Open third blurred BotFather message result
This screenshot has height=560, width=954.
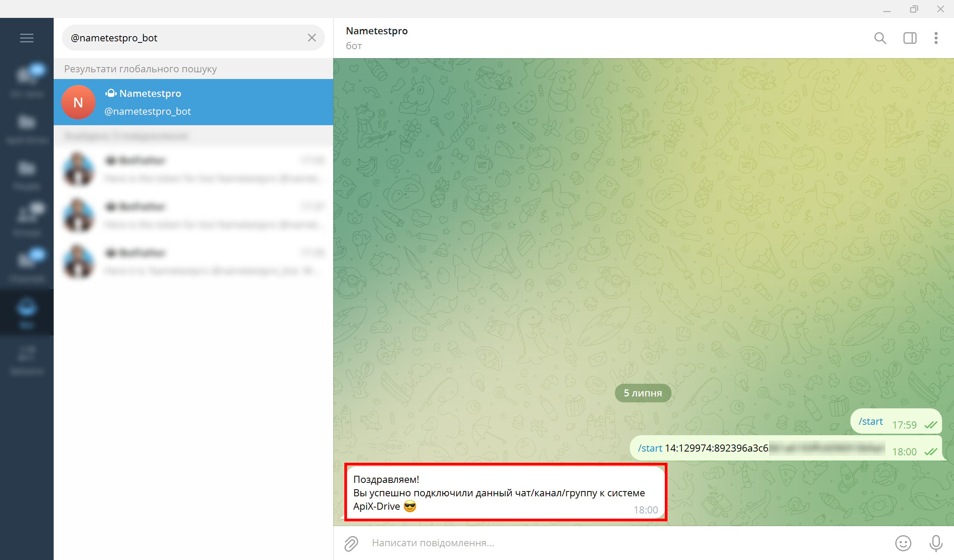(x=193, y=262)
